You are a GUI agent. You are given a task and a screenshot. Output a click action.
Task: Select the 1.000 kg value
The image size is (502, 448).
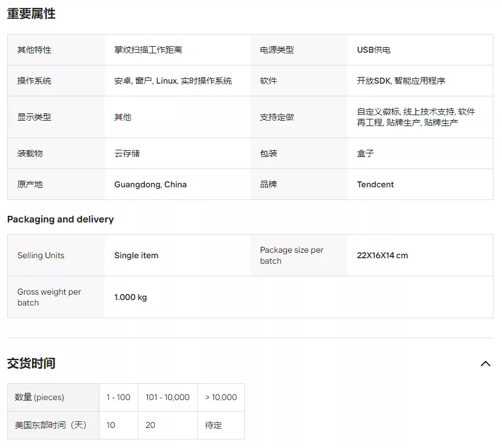point(130,297)
